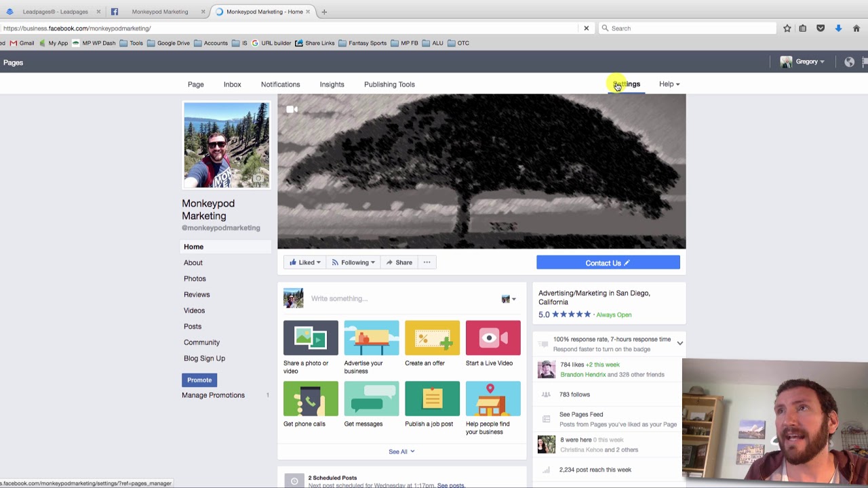Open Manage Promotions link

213,395
